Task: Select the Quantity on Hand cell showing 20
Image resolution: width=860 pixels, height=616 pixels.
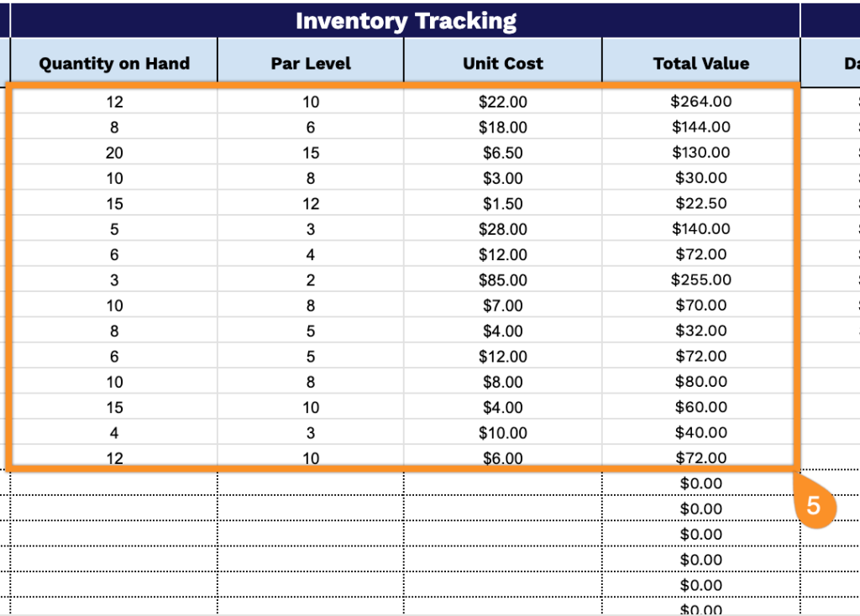Action: 114,153
